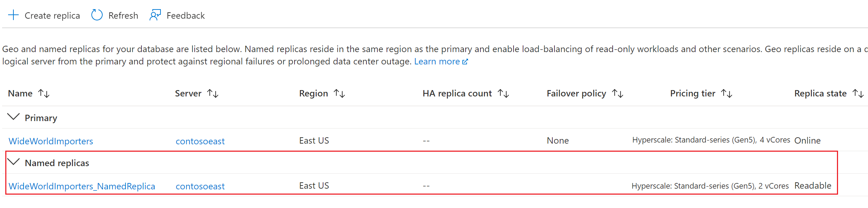Click the Feedback person icon
The width and height of the screenshot is (868, 208).
click(x=155, y=15)
